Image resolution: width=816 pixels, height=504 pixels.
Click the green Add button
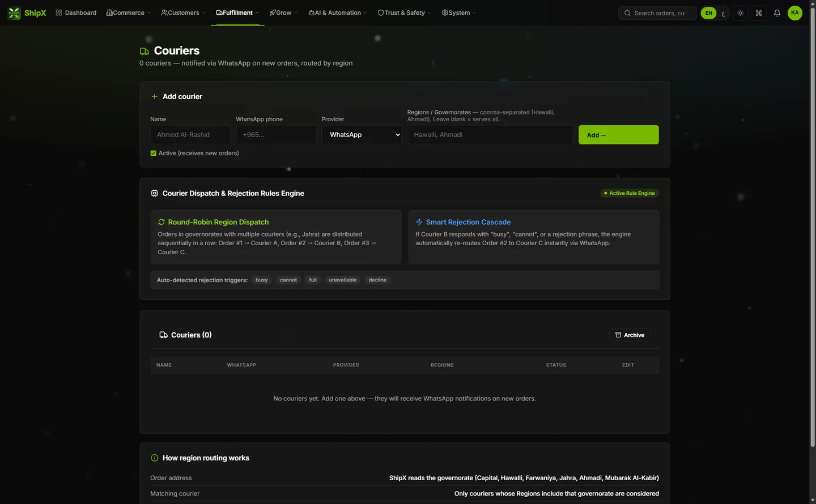pos(618,135)
